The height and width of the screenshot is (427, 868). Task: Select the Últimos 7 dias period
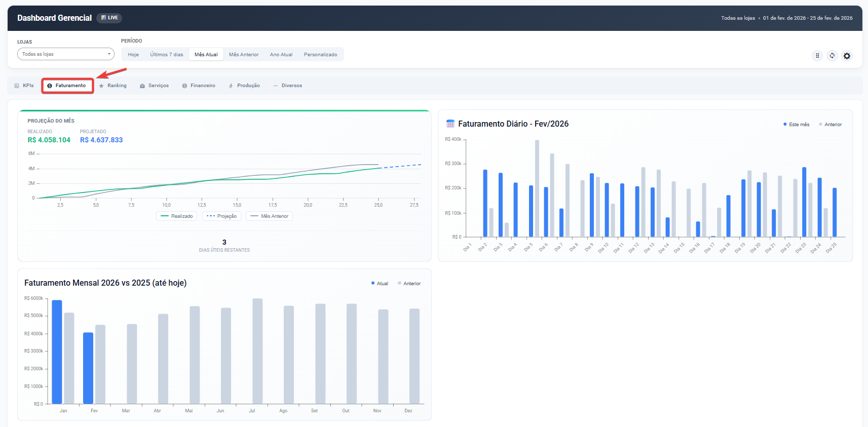[x=166, y=55]
